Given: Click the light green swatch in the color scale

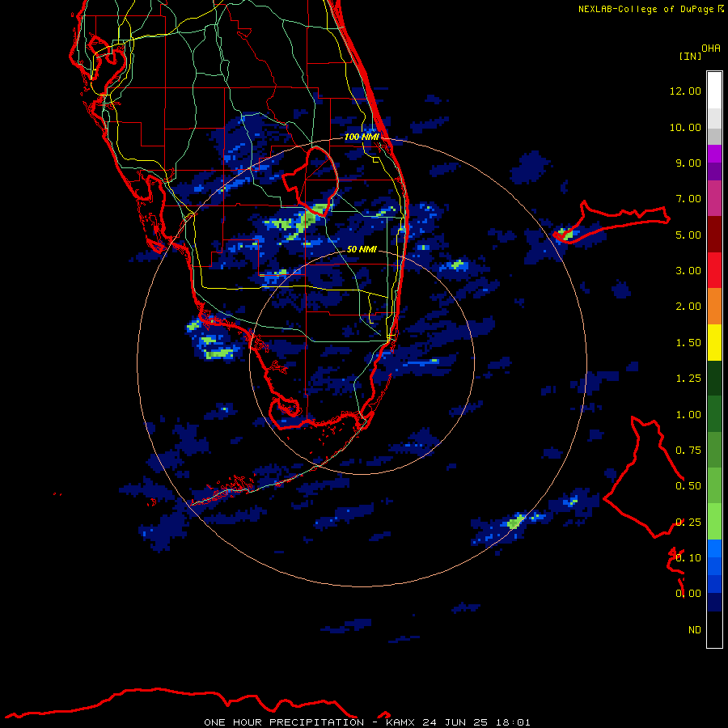Looking at the screenshot, I should [714, 522].
